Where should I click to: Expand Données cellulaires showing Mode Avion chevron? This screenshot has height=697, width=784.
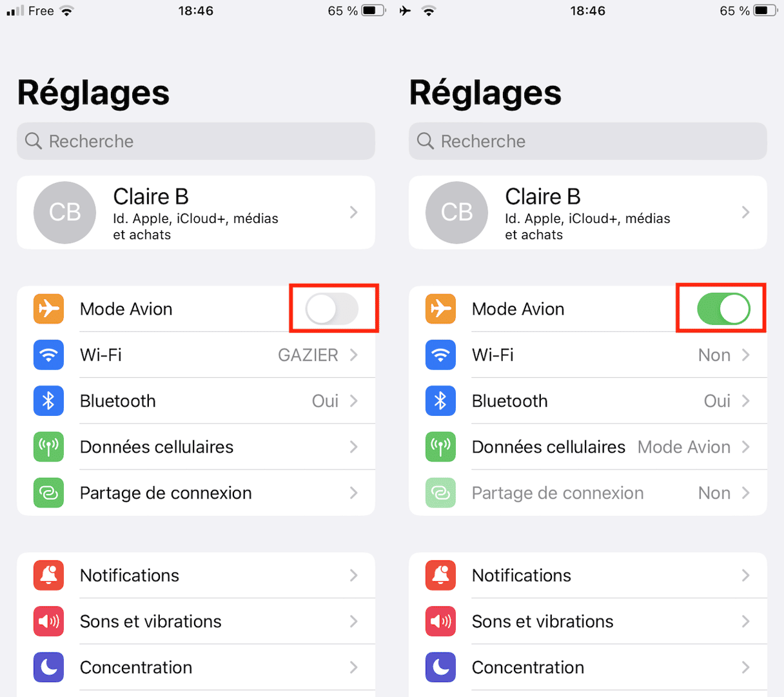745,447
